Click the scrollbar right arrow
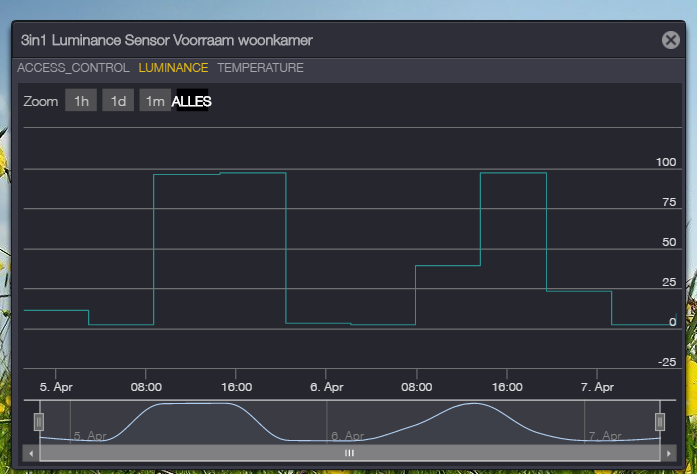Screen dimensions: 697x474 (x=667, y=453)
